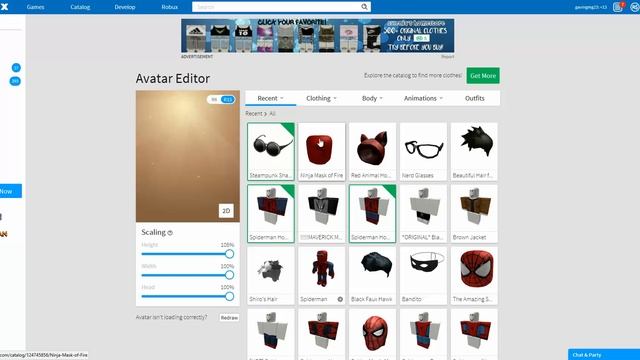Select the Red Animal Hood item

point(373,151)
